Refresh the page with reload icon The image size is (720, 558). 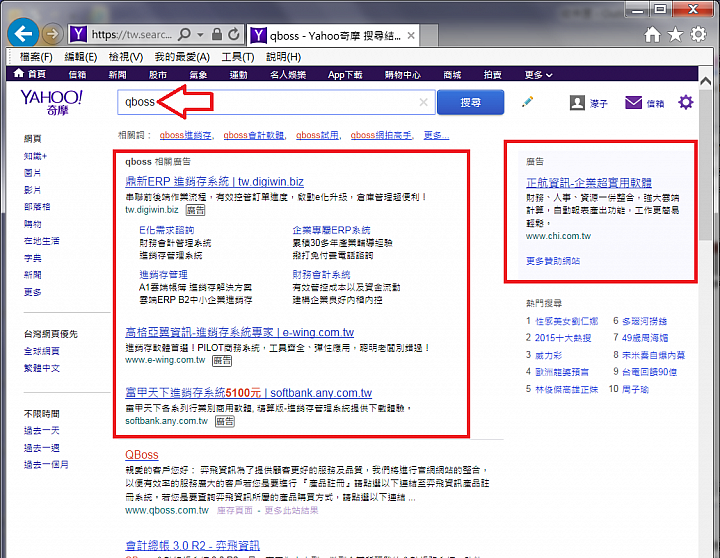pyautogui.click(x=234, y=34)
